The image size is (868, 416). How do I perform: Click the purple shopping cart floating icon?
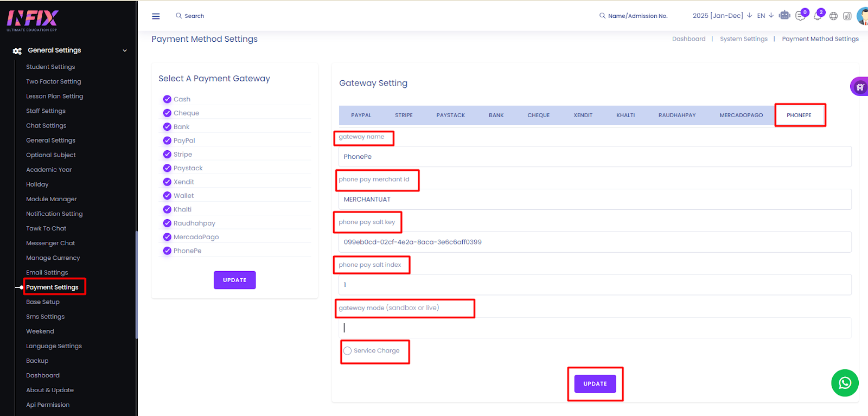(x=859, y=87)
